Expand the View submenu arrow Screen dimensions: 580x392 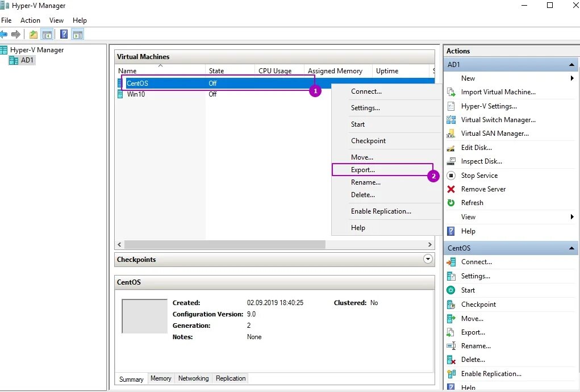point(572,216)
